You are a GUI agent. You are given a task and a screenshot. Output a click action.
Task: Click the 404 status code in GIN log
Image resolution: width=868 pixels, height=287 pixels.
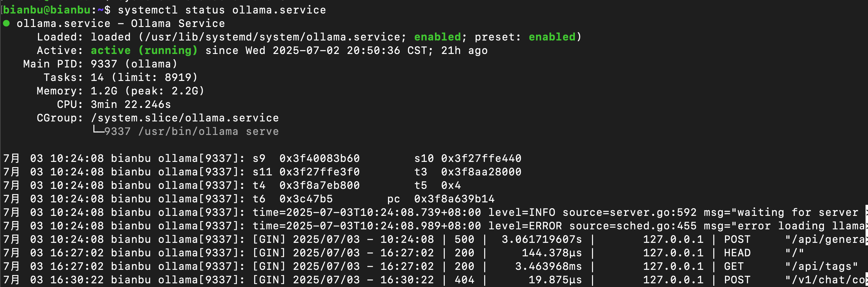(x=464, y=280)
